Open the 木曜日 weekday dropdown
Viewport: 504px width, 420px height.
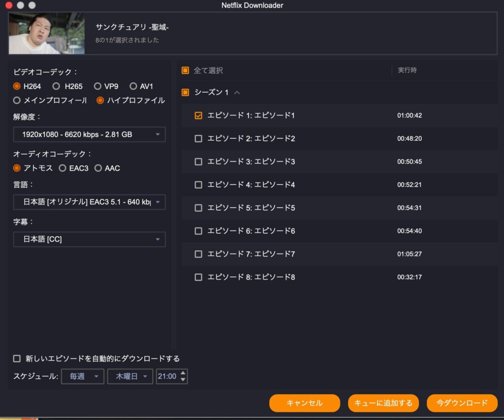coord(130,376)
